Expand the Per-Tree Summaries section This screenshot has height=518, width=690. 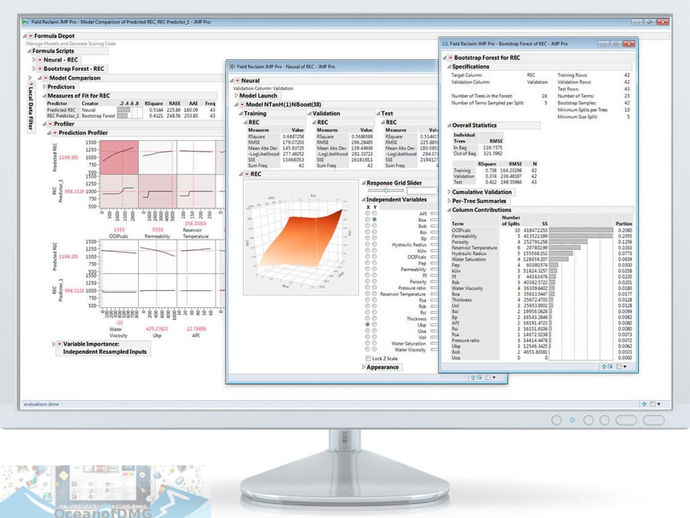pyautogui.click(x=449, y=201)
